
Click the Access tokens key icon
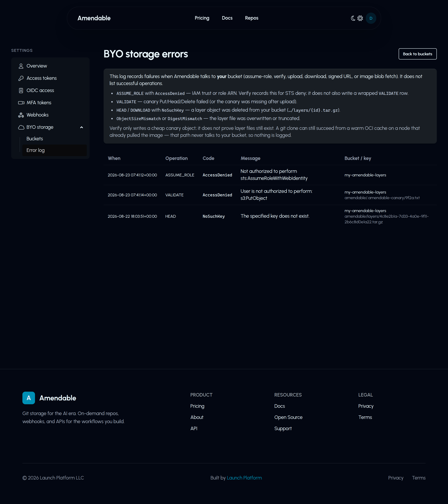click(21, 78)
